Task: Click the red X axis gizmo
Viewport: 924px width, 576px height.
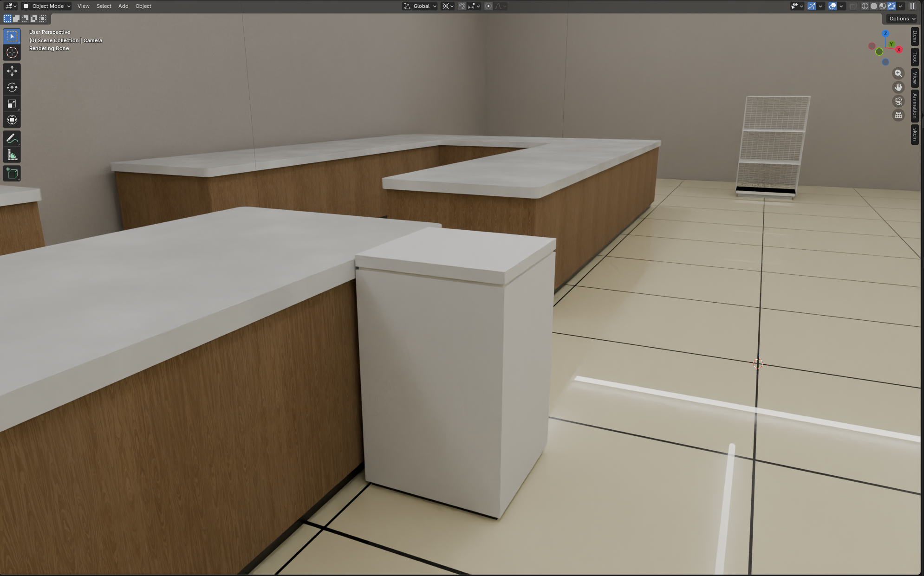Action: [899, 50]
